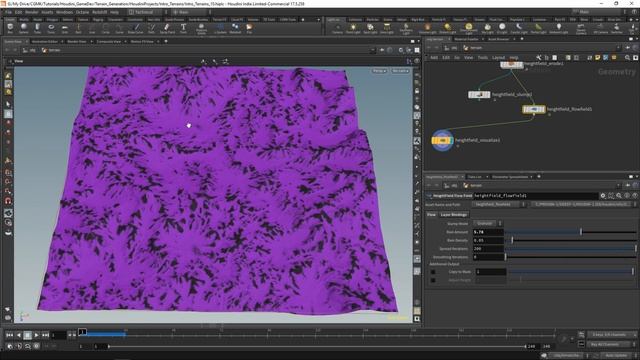Image resolution: width=640 pixels, height=360 pixels.
Task: Open the network editor Add menu
Action: pyautogui.click(x=434, y=58)
